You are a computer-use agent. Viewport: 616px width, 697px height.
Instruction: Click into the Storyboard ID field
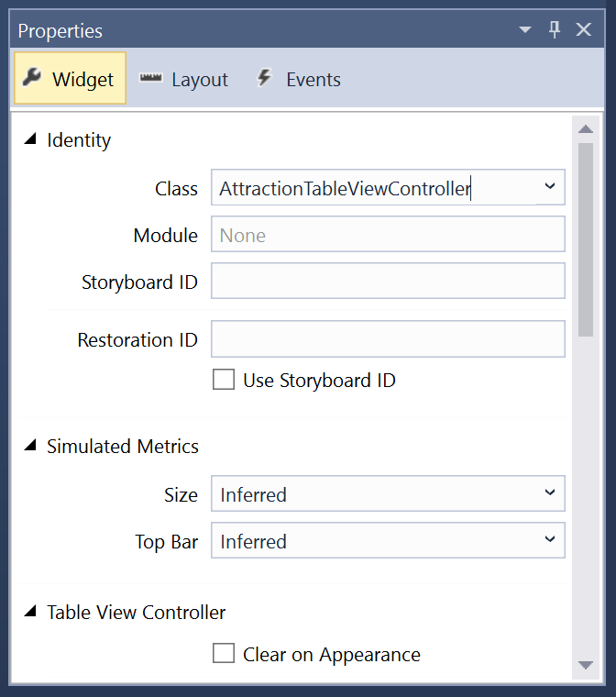tap(388, 281)
